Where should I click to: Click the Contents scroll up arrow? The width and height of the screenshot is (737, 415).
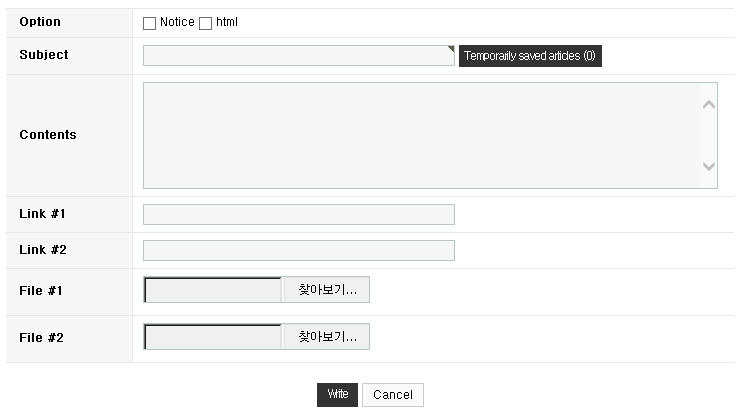click(x=709, y=104)
